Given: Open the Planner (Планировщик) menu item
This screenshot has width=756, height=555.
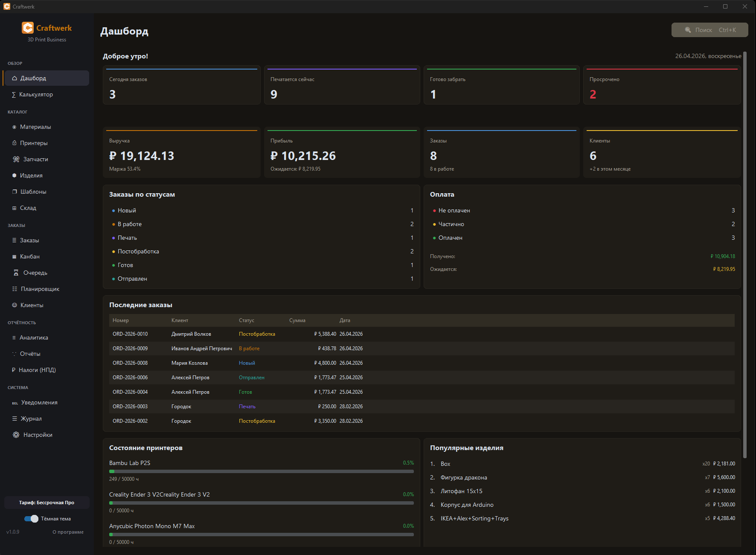Looking at the screenshot, I should 40,289.
